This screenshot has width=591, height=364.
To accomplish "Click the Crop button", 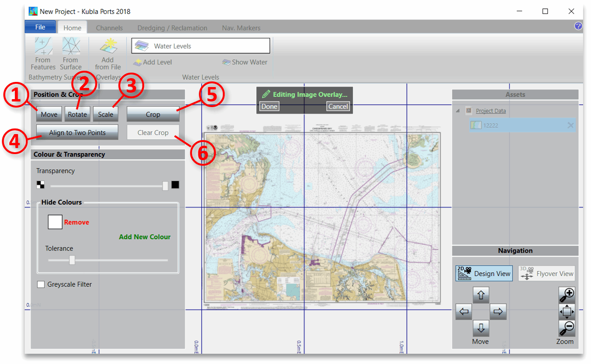I will pyautogui.click(x=153, y=114).
